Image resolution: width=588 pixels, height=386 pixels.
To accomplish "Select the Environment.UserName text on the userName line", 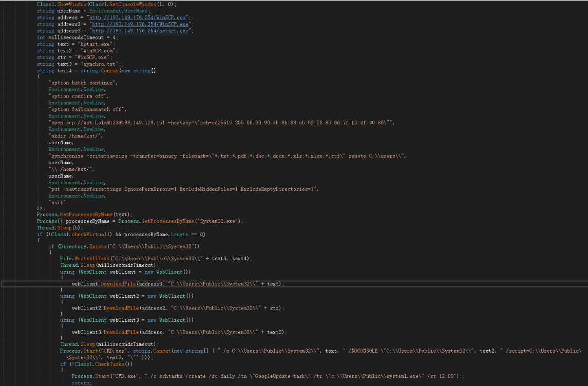I will tap(119, 11).
